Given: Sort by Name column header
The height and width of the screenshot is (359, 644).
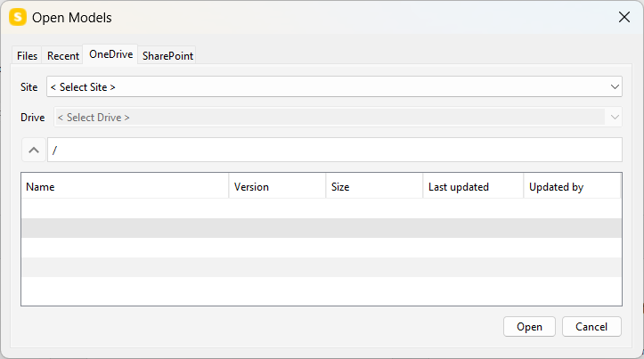Looking at the screenshot, I should pos(125,187).
